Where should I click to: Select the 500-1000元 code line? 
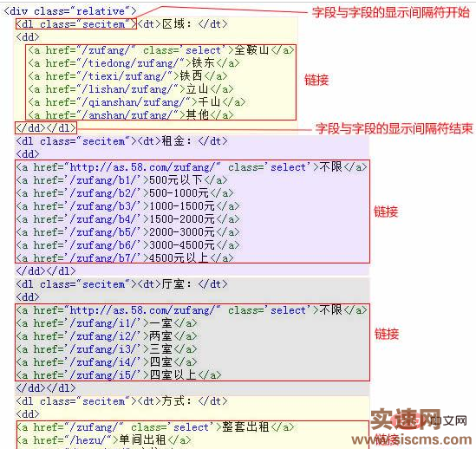point(125,193)
